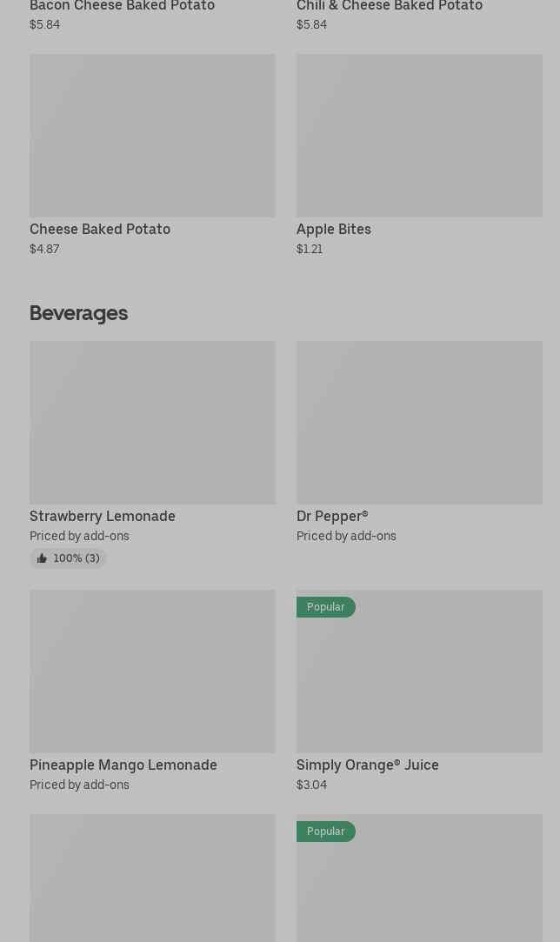The height and width of the screenshot is (942, 560).
Task: Open the bottom left unlabeled beverage image
Action: coord(153,879)
